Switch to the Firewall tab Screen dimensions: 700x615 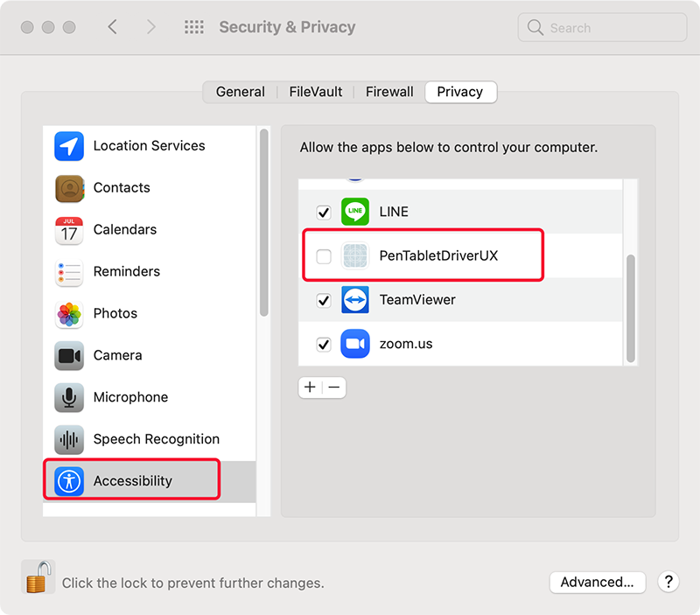point(389,92)
